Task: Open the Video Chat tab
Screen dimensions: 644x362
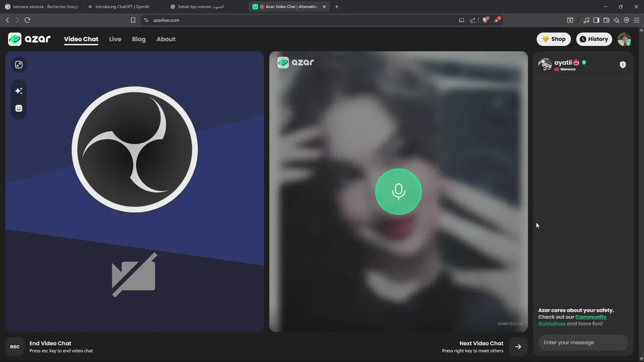Action: click(81, 39)
